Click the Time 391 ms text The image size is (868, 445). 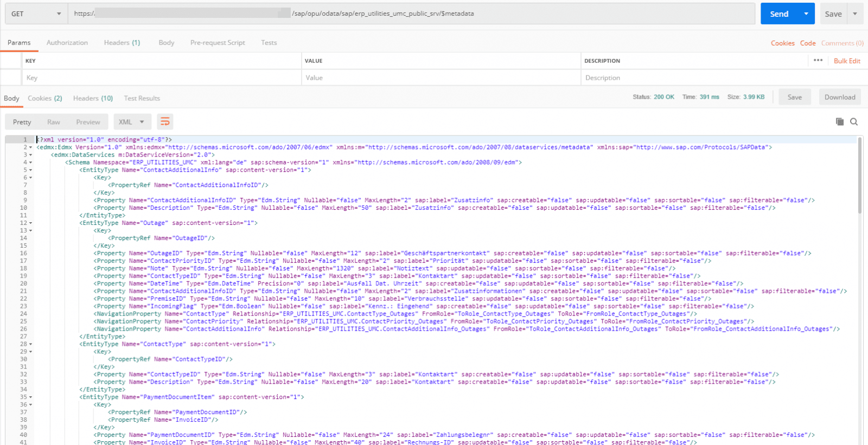[x=700, y=97]
